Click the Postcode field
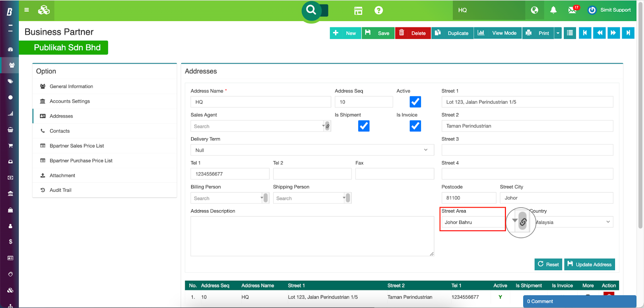Image resolution: width=644 pixels, height=308 pixels. (469, 198)
